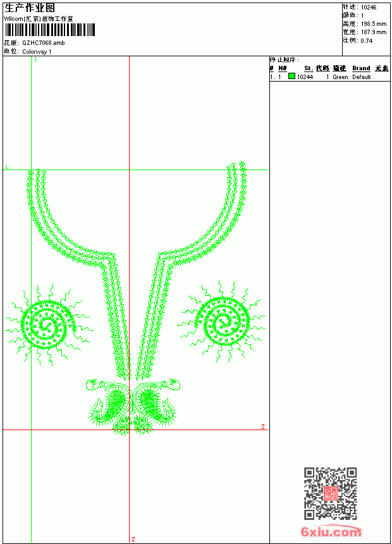Click the St. column header
Image resolution: width=392 pixels, height=544 pixels.
[x=309, y=68]
